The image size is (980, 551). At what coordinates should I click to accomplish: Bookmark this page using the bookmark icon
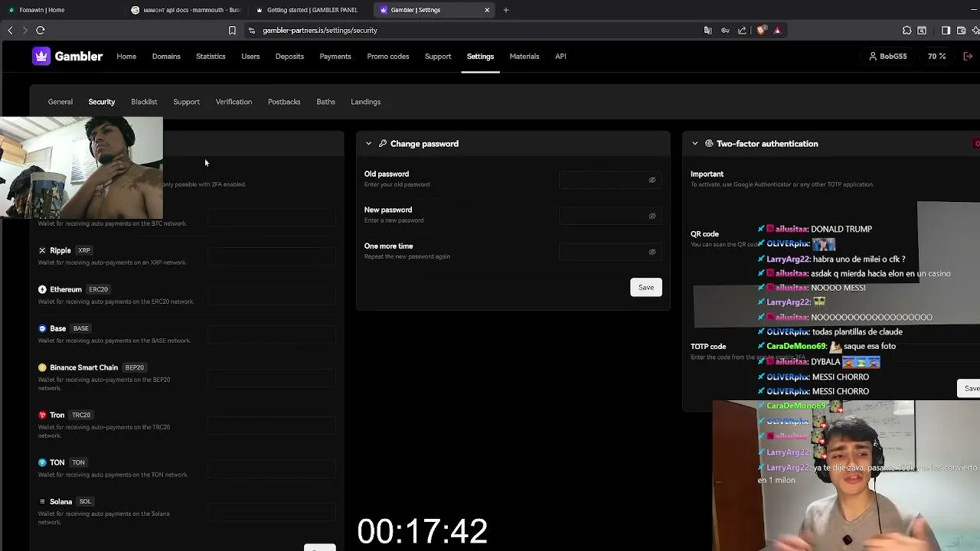coord(232,31)
